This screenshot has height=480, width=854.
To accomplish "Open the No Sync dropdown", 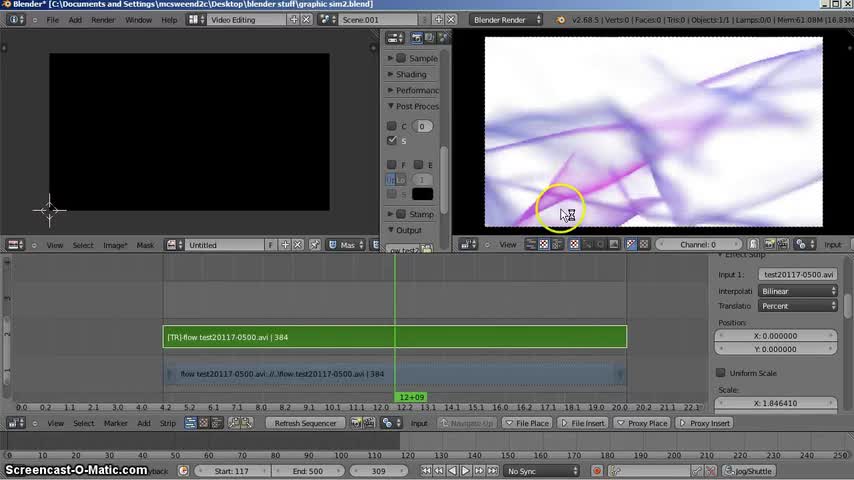I will coord(541,471).
